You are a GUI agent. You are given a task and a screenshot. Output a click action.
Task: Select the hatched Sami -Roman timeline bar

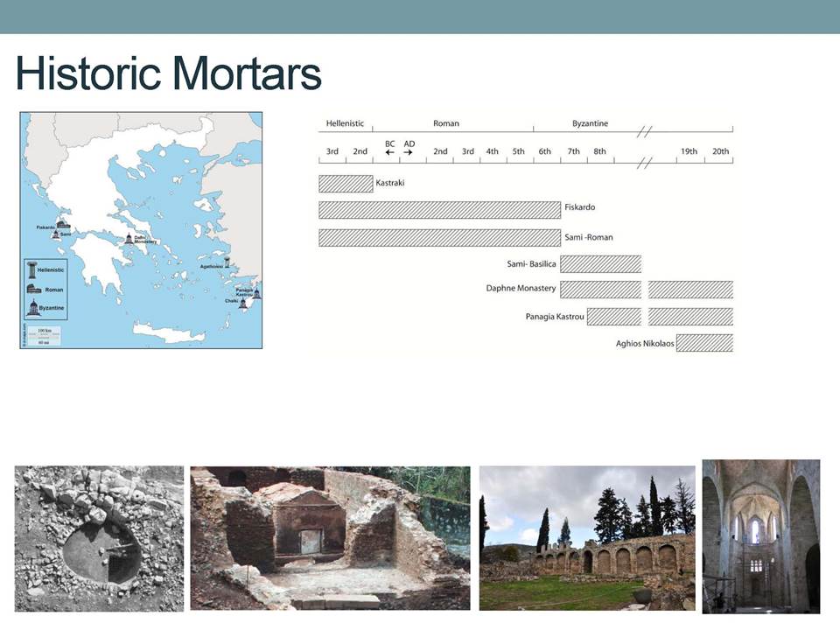point(440,238)
